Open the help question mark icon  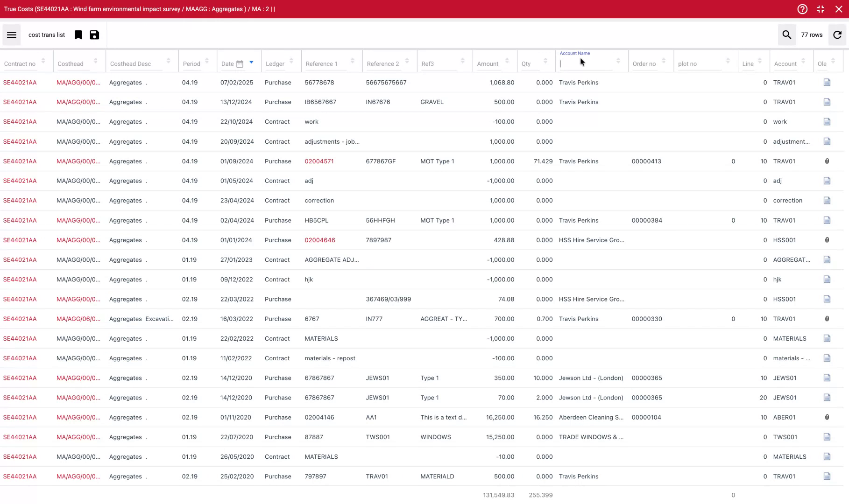click(802, 9)
